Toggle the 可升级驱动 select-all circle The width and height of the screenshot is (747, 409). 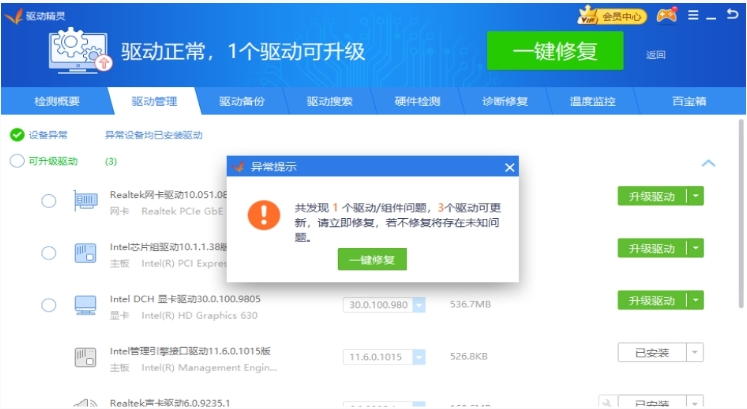tap(17, 161)
